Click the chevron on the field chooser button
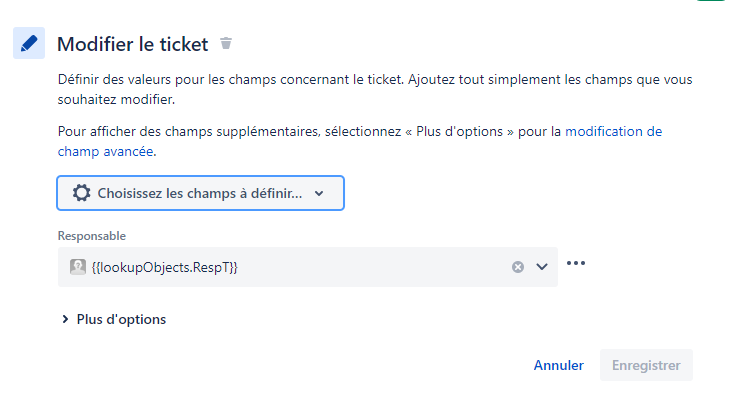The image size is (746, 406). (x=319, y=194)
